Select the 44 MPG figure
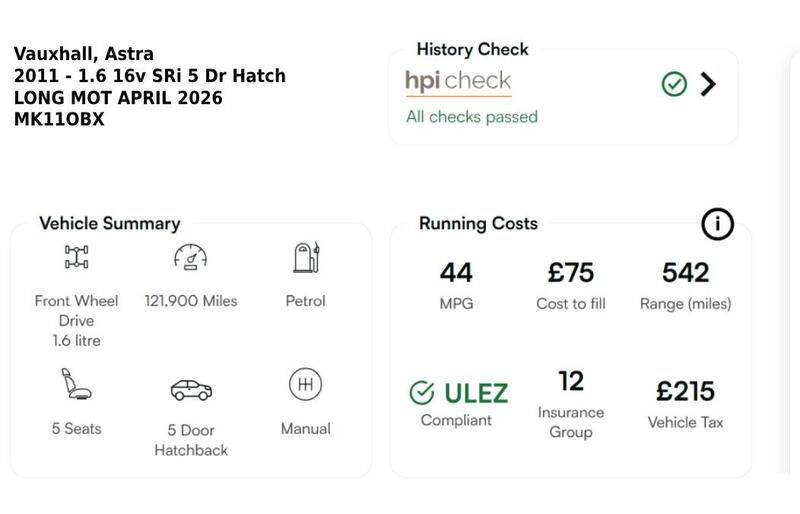The image size is (800, 514). pos(456,273)
